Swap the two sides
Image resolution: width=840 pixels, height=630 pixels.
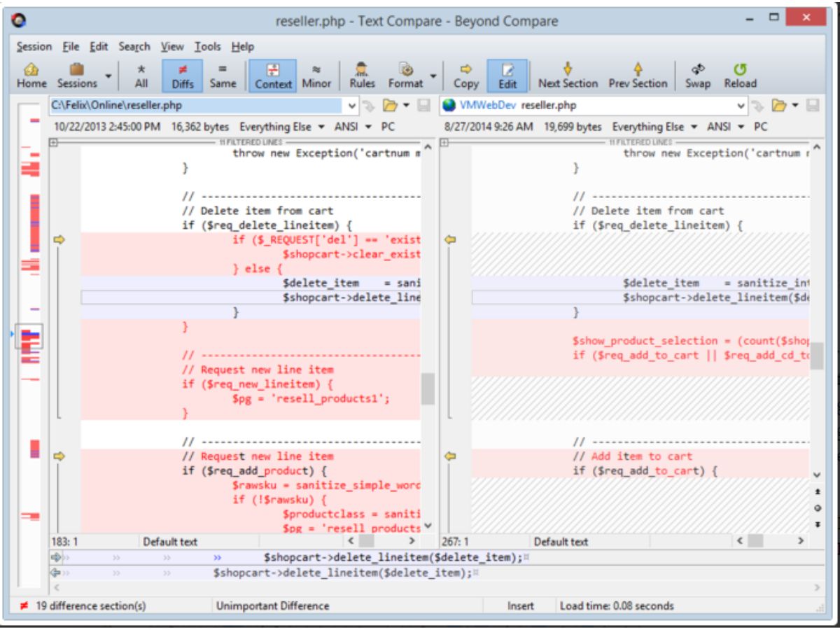pos(699,76)
